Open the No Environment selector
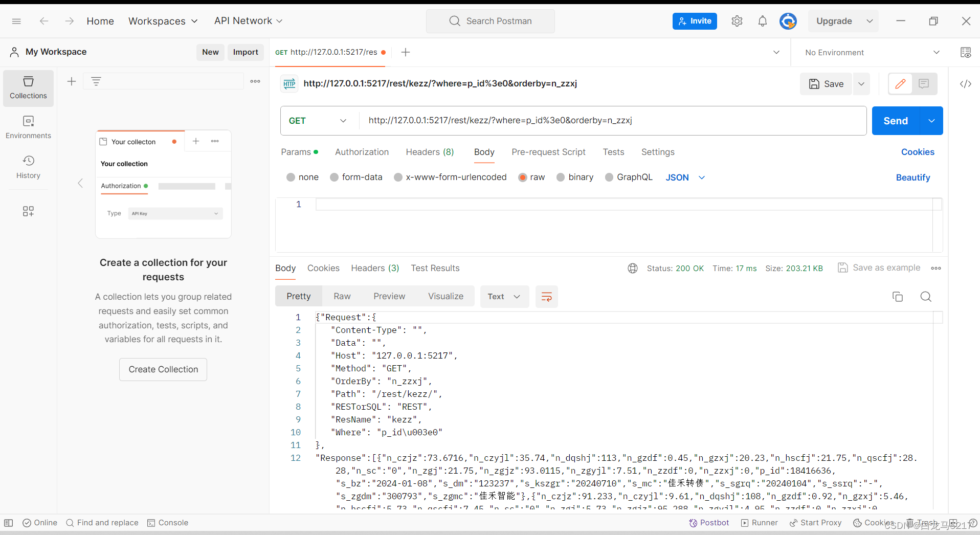This screenshot has width=980, height=535. tap(872, 52)
